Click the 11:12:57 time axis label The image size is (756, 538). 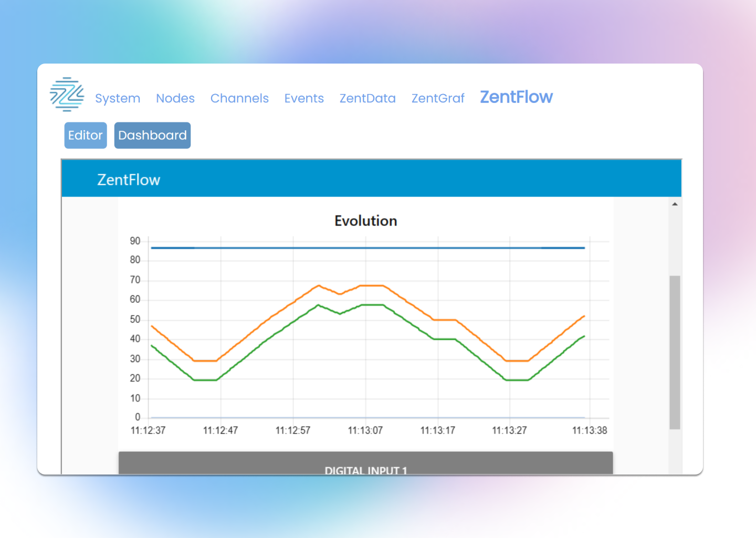click(x=293, y=430)
